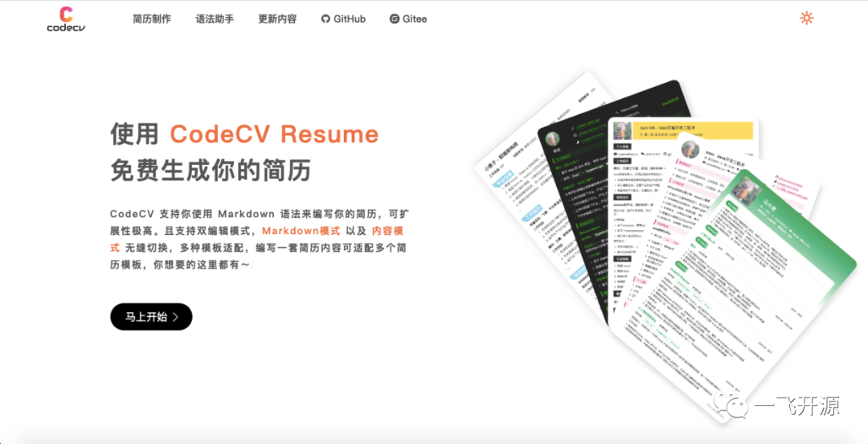Click the 免费生成你的简历 heading
The width and height of the screenshot is (868, 444).
pos(211,170)
